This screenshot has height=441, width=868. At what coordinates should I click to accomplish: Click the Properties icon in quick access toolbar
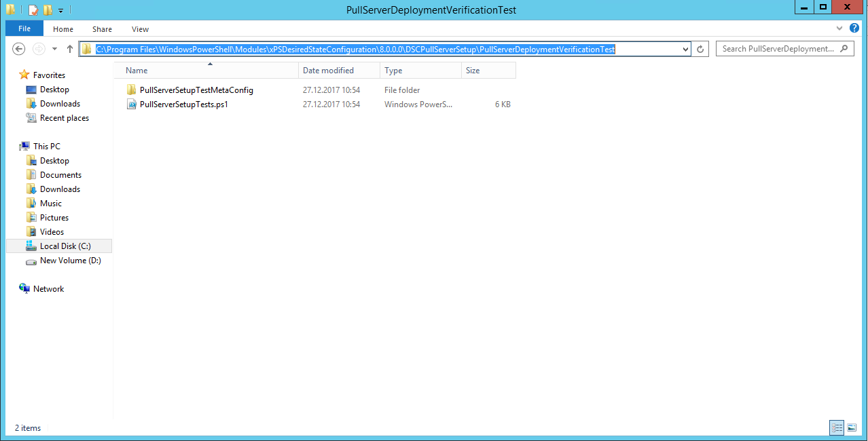(x=33, y=9)
